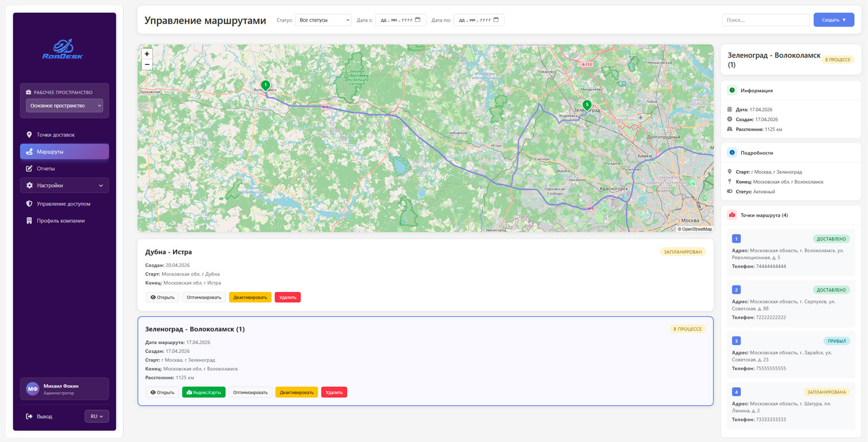The width and height of the screenshot is (868, 442).
Task: Select route point 3 Зарайск card
Action: 790,354
